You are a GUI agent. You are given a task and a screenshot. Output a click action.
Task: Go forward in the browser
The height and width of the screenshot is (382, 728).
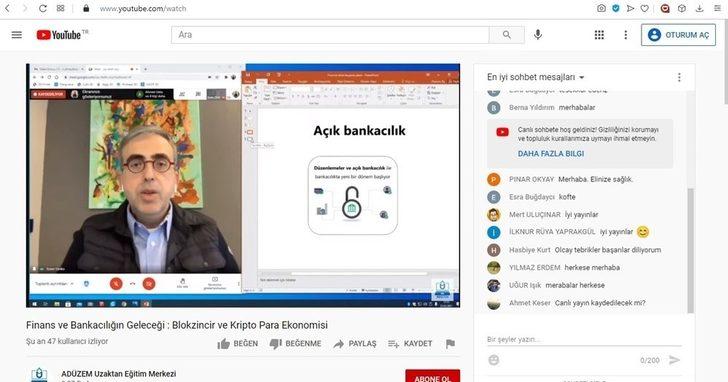[x=25, y=8]
